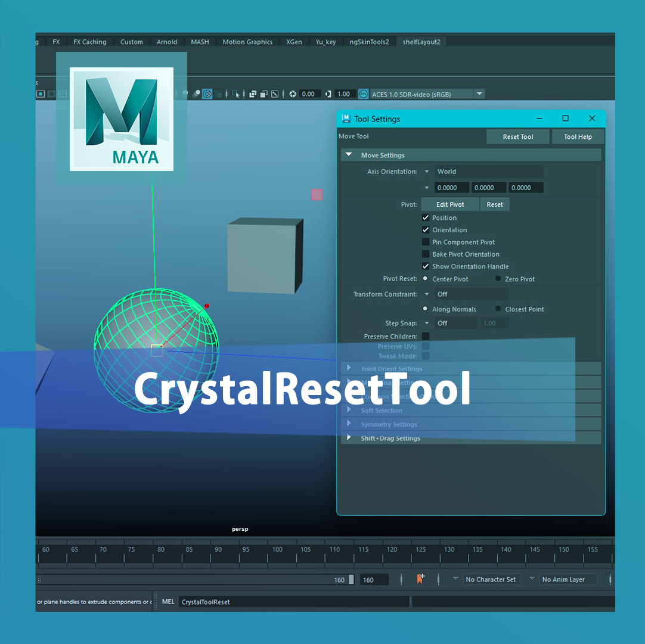The width and height of the screenshot is (645, 644).
Task: Click the gamma icon beside 1.00
Action: tap(328, 94)
